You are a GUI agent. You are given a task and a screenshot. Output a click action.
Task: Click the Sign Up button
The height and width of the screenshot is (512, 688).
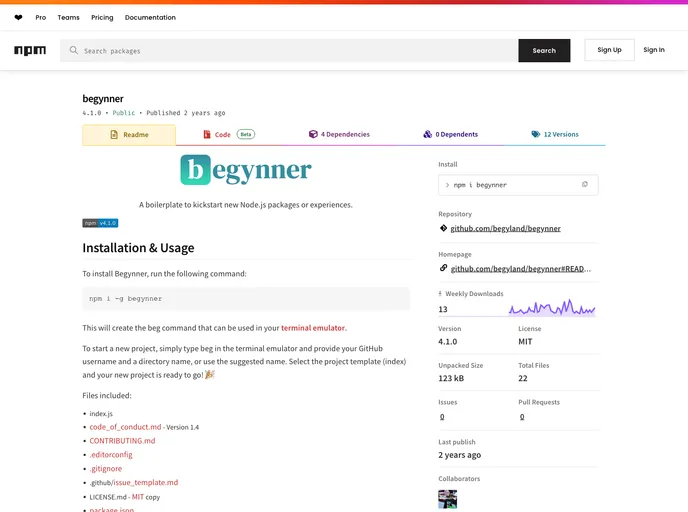tap(609, 50)
